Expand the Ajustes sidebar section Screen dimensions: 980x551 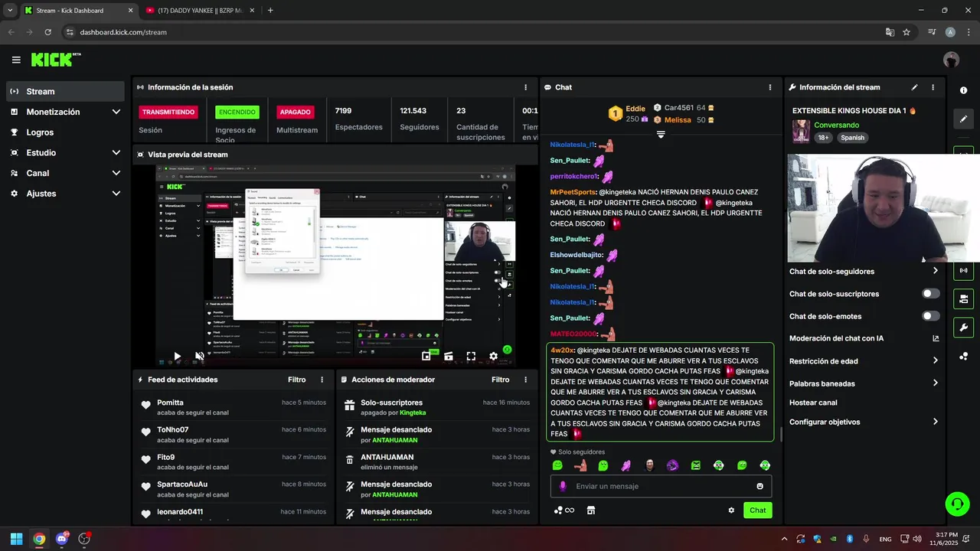[116, 194]
